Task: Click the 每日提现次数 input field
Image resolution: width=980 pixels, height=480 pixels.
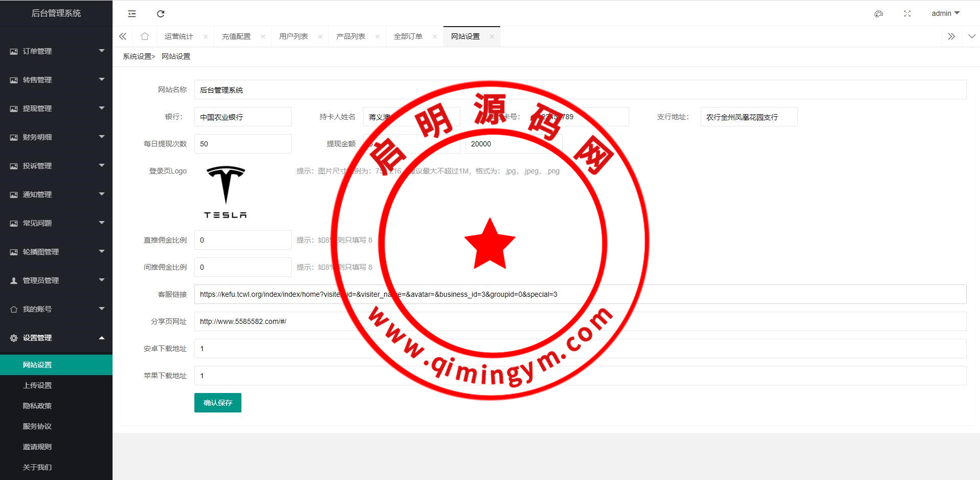Action: (243, 144)
